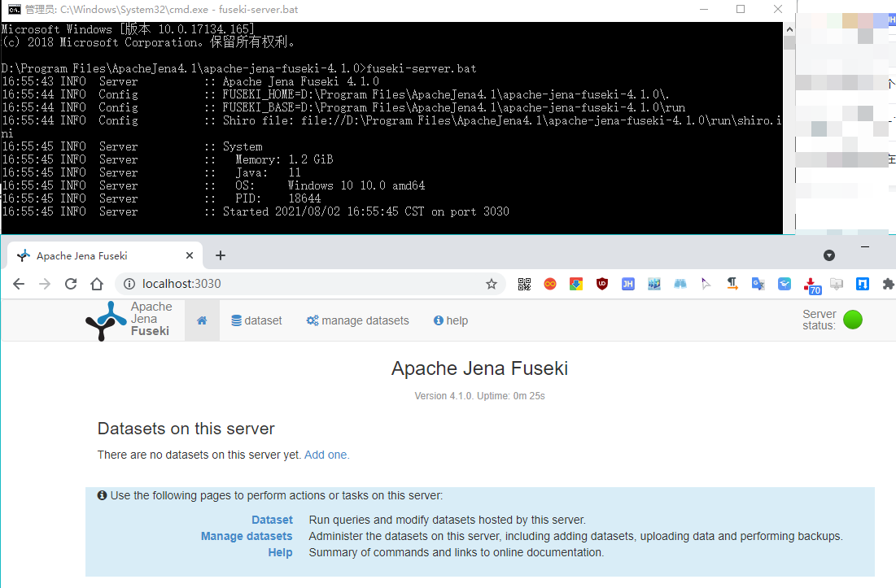The height and width of the screenshot is (588, 896).
Task: Open the browser extensions puzzle piece
Action: pos(888,284)
